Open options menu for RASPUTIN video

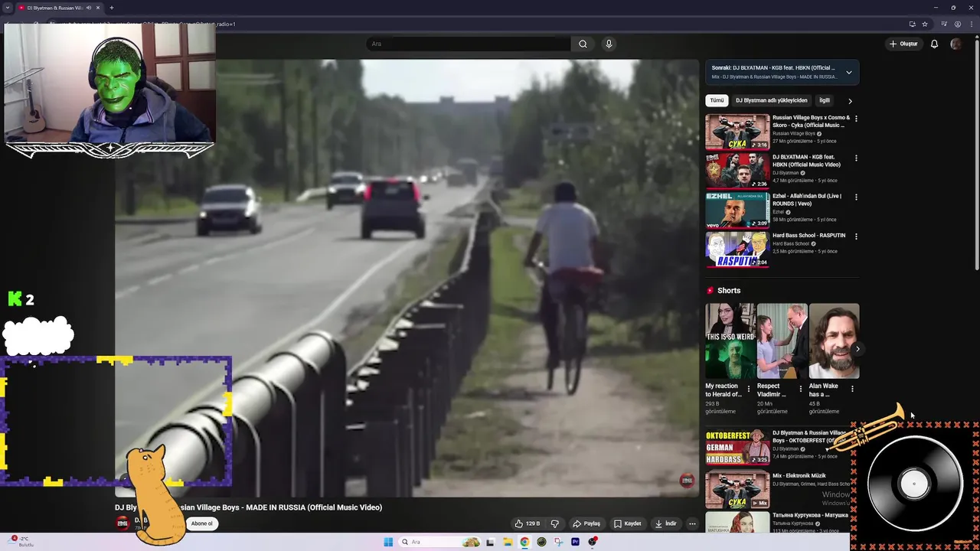(856, 236)
